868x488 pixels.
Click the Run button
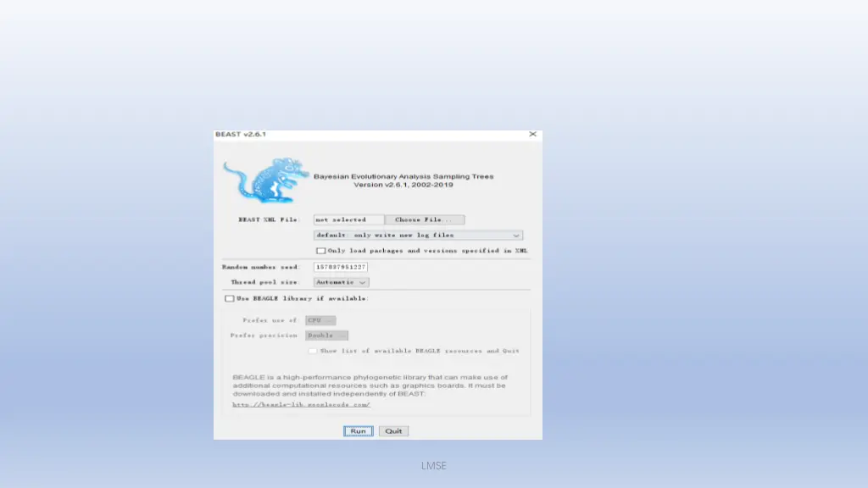pyautogui.click(x=359, y=431)
